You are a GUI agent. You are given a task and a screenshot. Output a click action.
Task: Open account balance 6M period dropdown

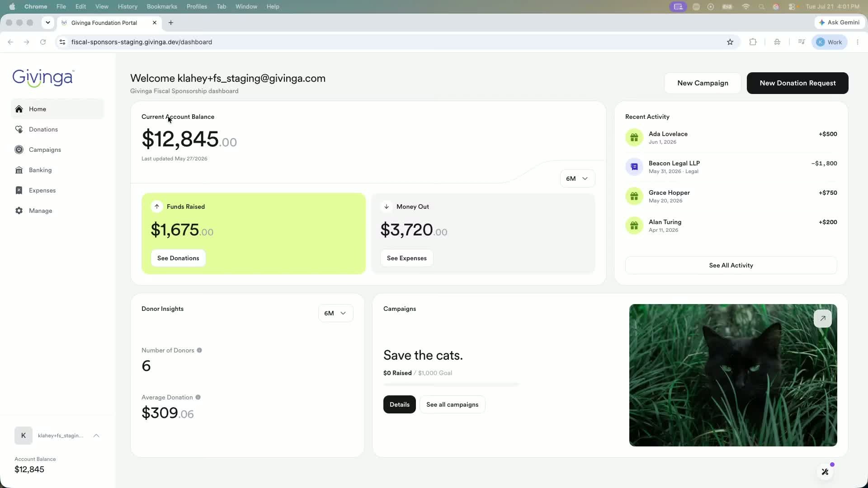click(577, 178)
